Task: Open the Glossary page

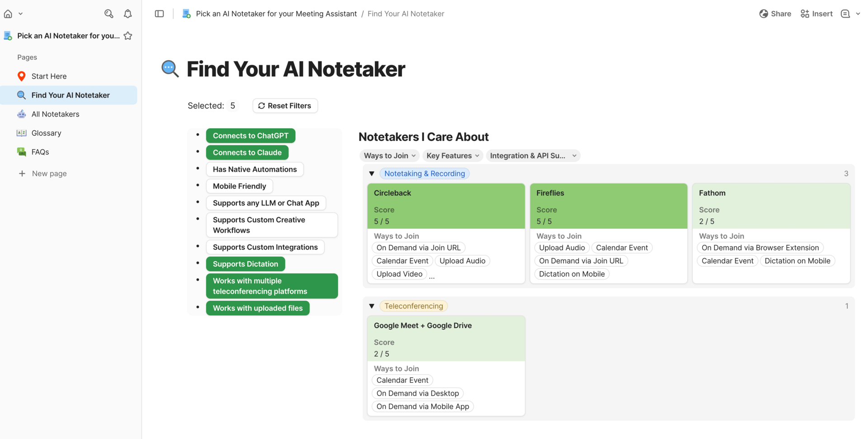Action: click(x=46, y=133)
